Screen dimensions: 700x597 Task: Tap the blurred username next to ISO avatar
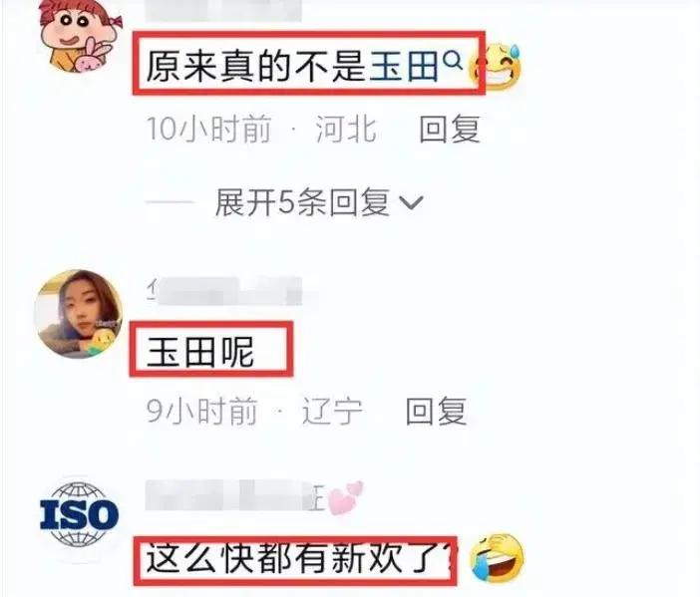(x=234, y=495)
